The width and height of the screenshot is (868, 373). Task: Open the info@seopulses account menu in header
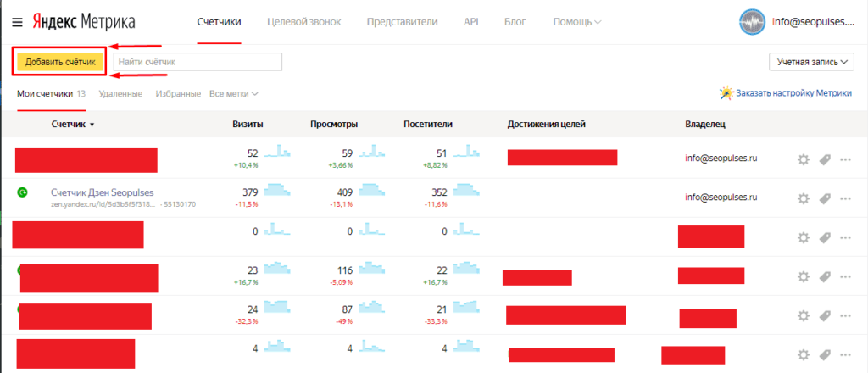point(813,23)
